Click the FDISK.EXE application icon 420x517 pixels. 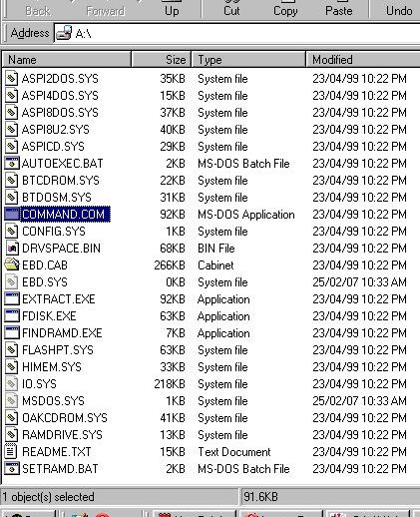pos(11,315)
